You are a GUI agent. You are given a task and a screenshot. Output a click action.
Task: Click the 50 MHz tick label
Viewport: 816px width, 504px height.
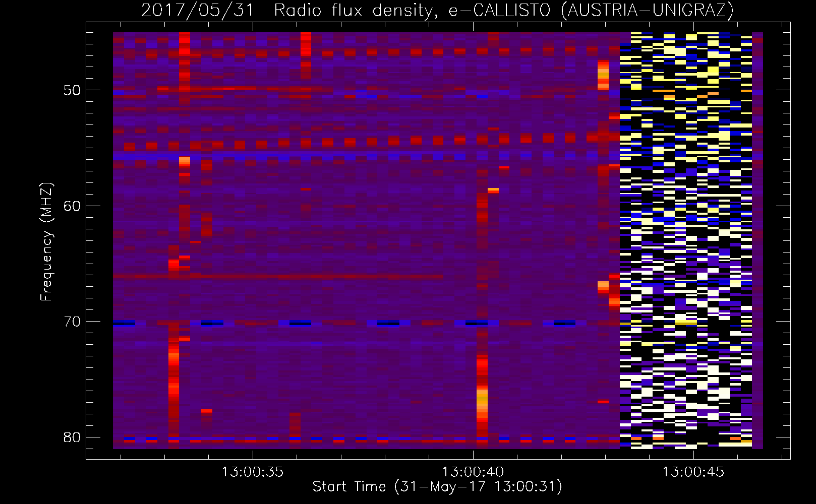tap(72, 91)
